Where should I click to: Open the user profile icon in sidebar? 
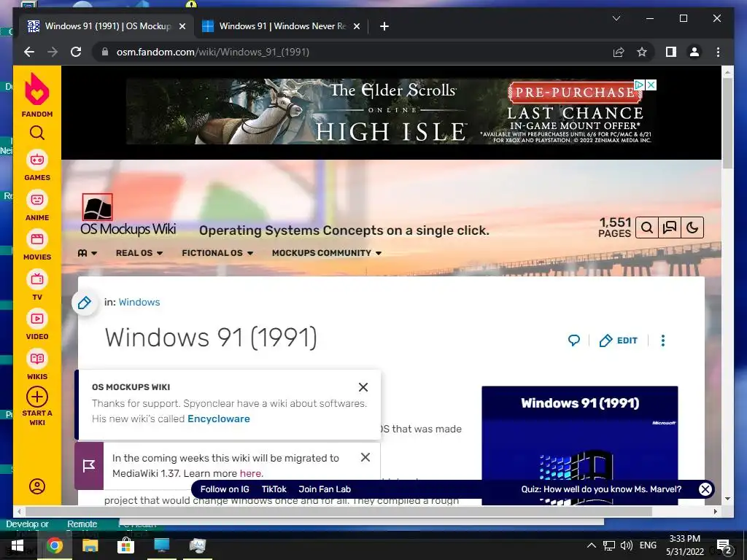(x=36, y=486)
